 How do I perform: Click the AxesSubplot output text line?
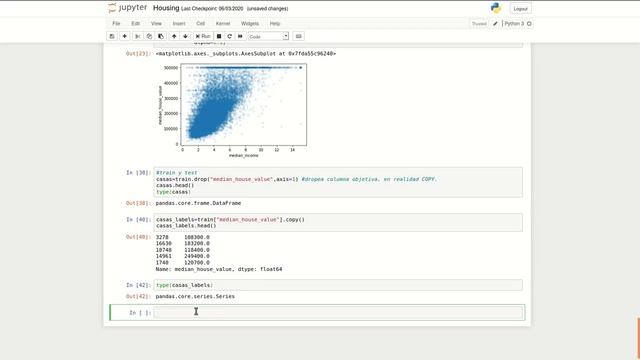tap(246, 53)
